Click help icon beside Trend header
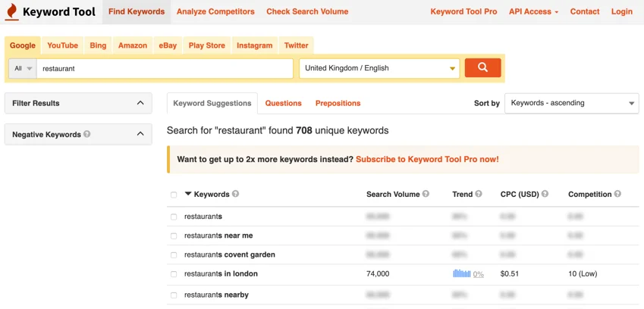Screen dimensions: 644x309 pyautogui.click(x=479, y=194)
